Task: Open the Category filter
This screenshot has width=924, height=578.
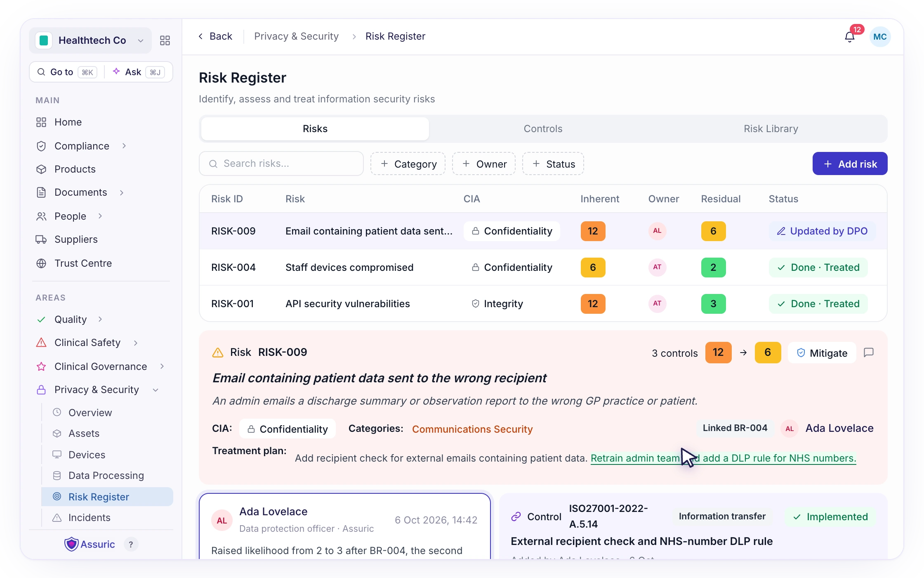Action: click(x=408, y=164)
